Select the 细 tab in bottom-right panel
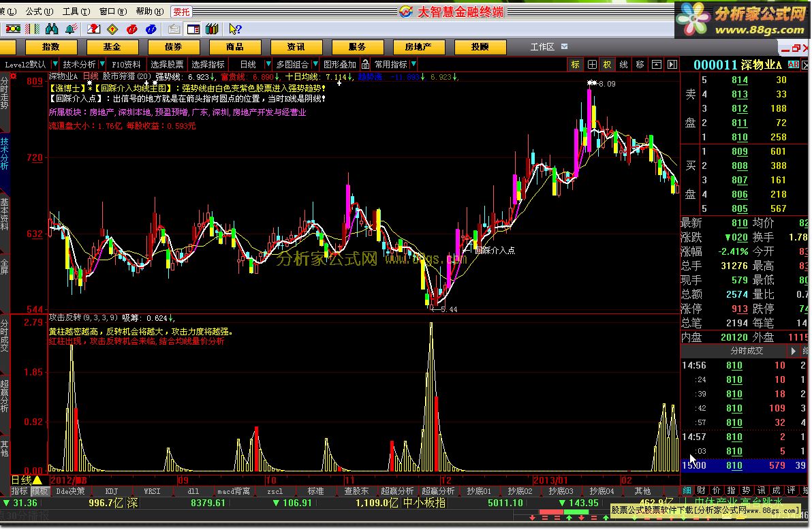Screen dimensions: 812x530 coord(687,490)
